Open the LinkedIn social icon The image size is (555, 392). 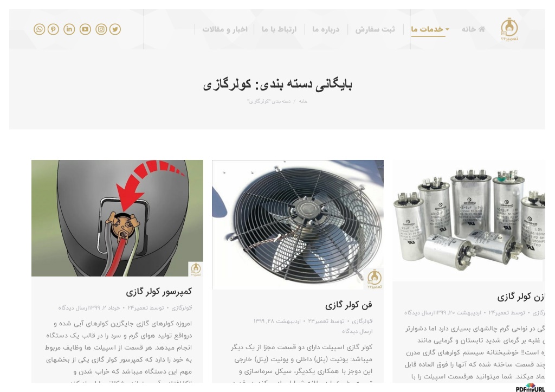point(69,29)
